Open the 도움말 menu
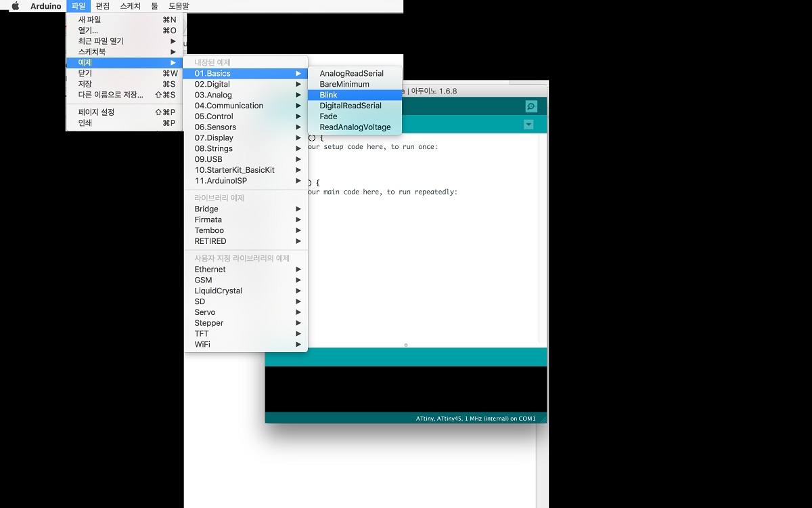The image size is (812, 508). tap(179, 6)
